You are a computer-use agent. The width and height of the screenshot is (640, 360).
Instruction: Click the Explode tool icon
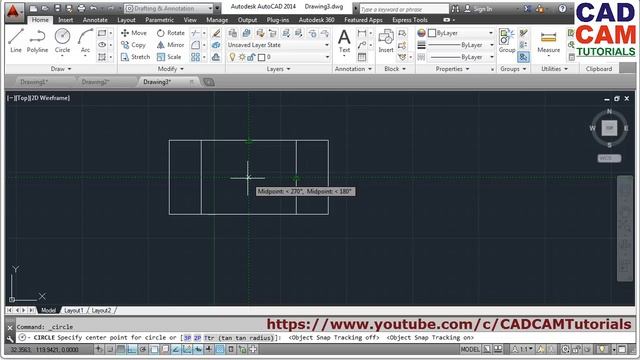[x=216, y=45]
